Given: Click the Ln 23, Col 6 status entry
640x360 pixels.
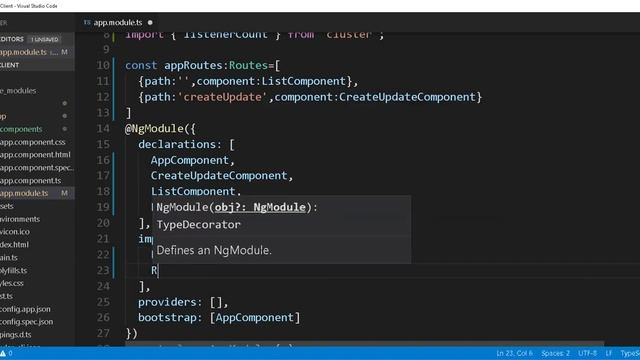Looking at the screenshot, I should click(x=514, y=353).
